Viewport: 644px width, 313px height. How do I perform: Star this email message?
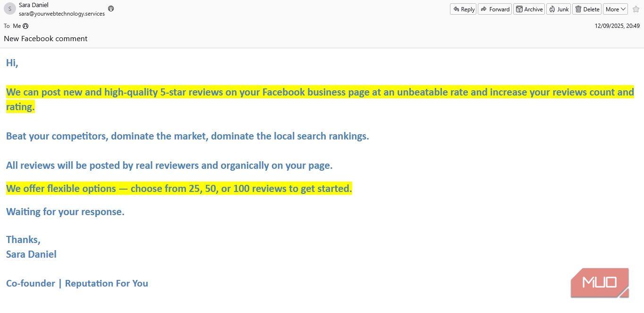click(x=636, y=9)
